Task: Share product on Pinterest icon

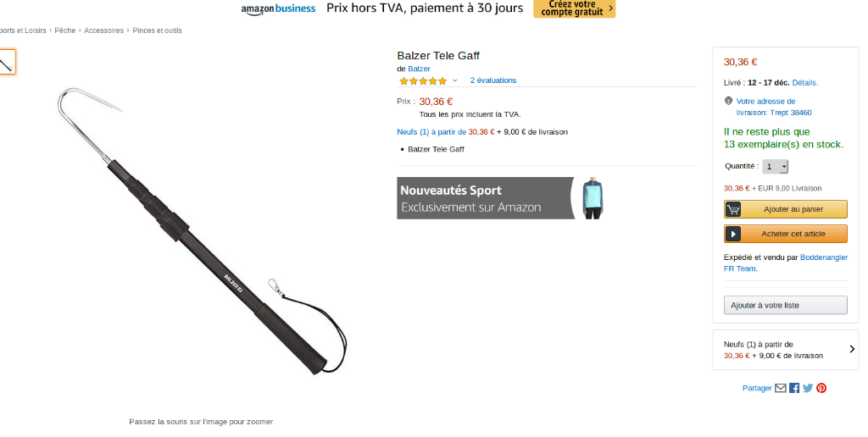Action: 821,388
